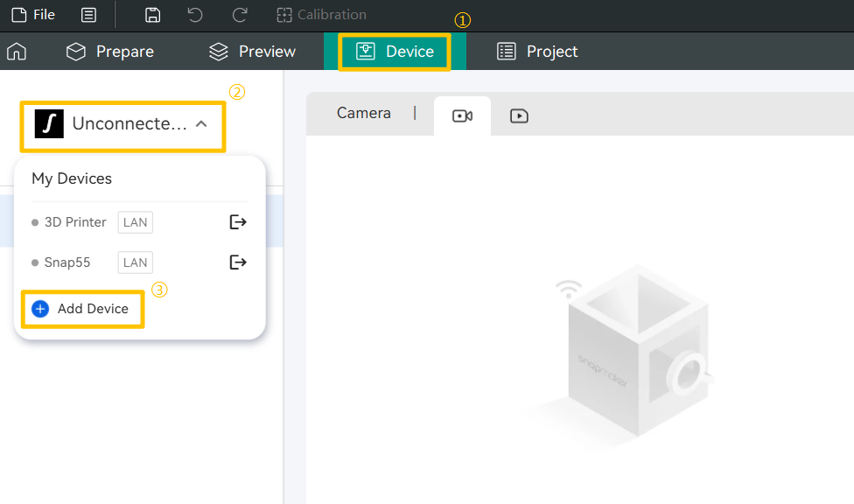Collapse the Unconnected device dropdown
Image resolution: width=854 pixels, height=504 pixels.
point(201,124)
